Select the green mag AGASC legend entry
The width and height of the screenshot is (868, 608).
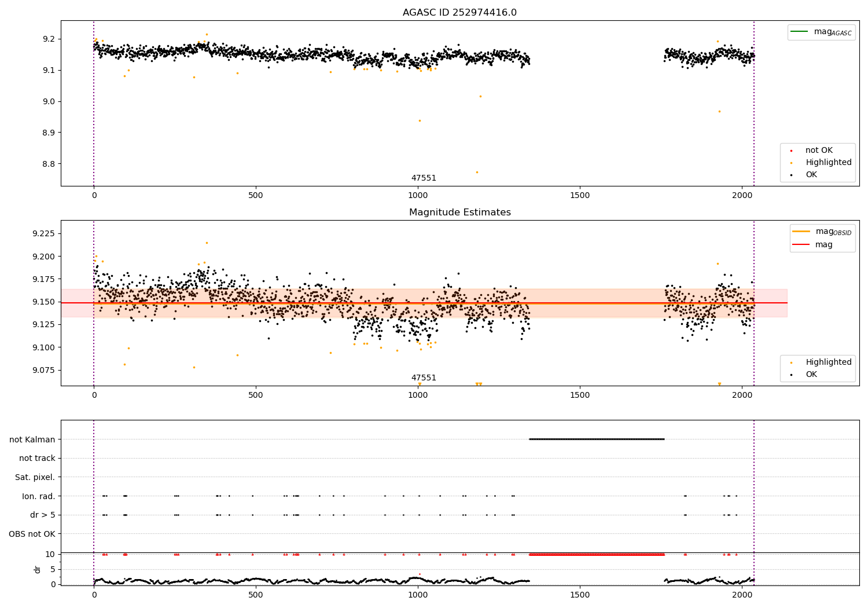pyautogui.click(x=821, y=32)
